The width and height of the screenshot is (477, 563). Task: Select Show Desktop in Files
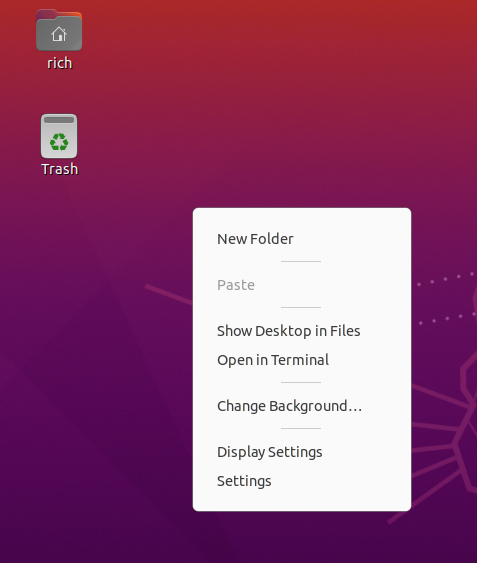(x=302, y=331)
